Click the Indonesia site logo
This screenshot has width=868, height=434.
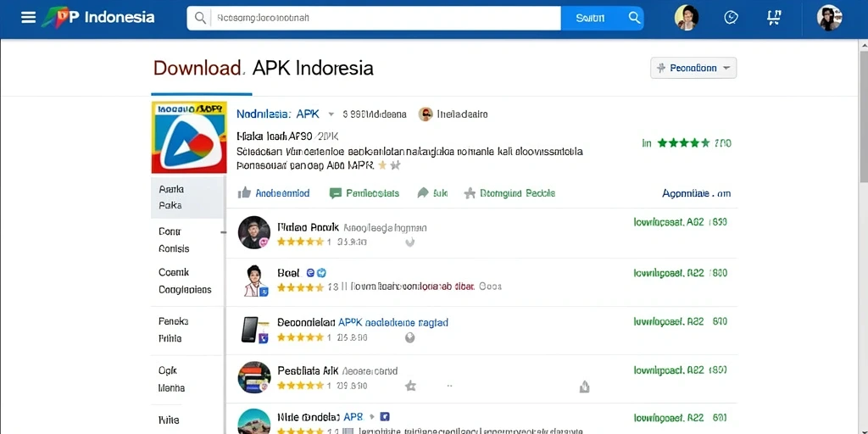click(98, 17)
